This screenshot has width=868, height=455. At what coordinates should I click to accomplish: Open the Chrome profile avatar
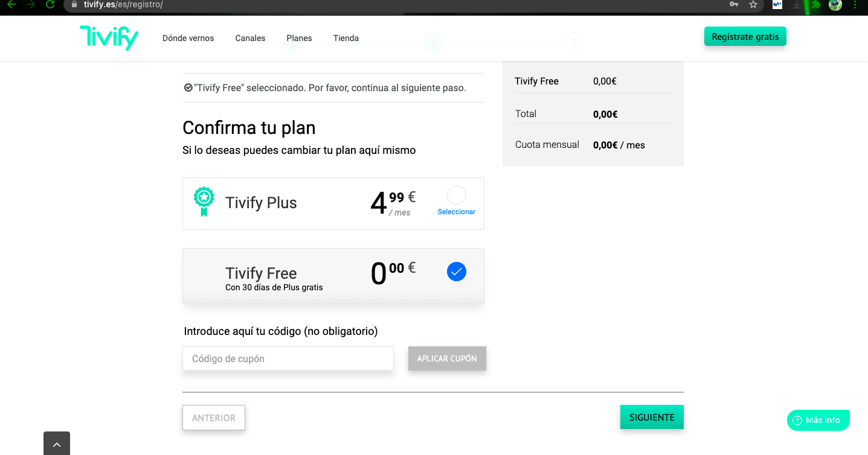(x=835, y=4)
